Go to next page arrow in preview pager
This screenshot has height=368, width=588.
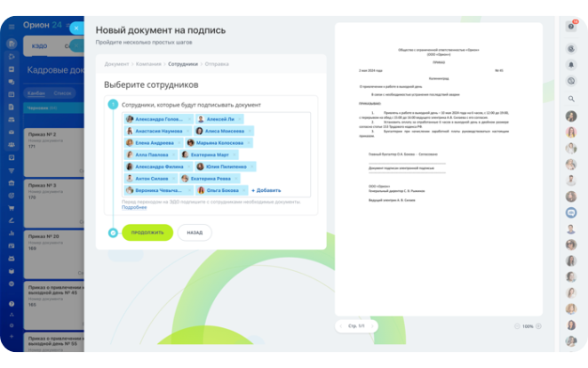[372, 326]
